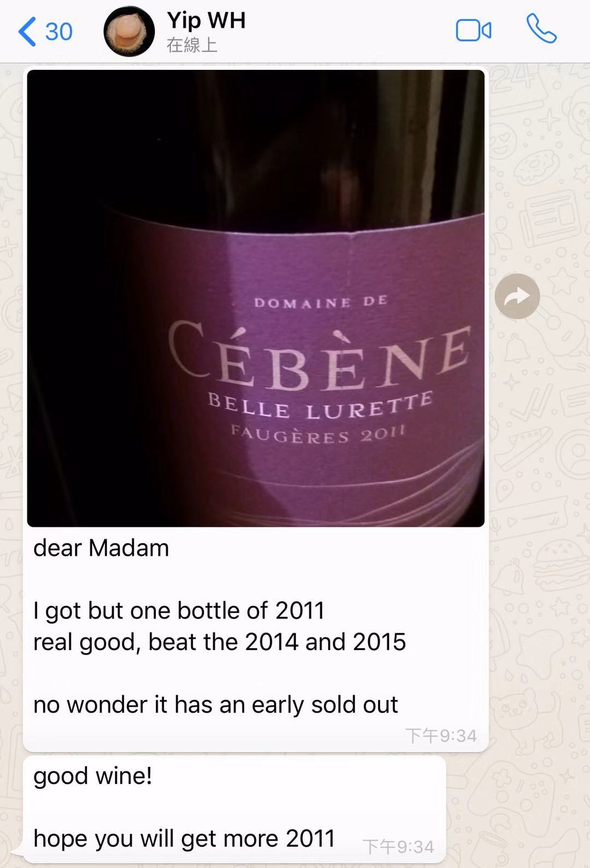Viewport: 590px width, 868px height.
Task: Tap 'no wonder it has an early sold out'
Action: (215, 705)
